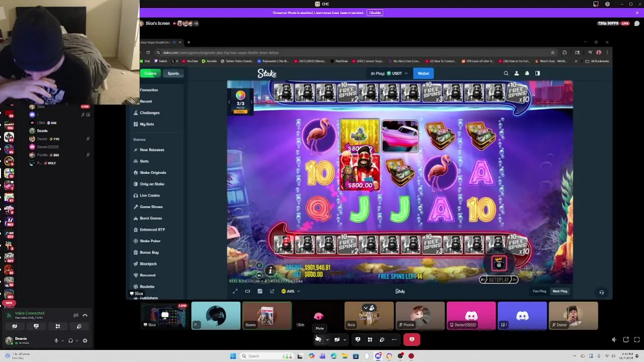Open Favourites in Stake sidebar
Viewport: 644px width, 362px height.
click(x=149, y=90)
